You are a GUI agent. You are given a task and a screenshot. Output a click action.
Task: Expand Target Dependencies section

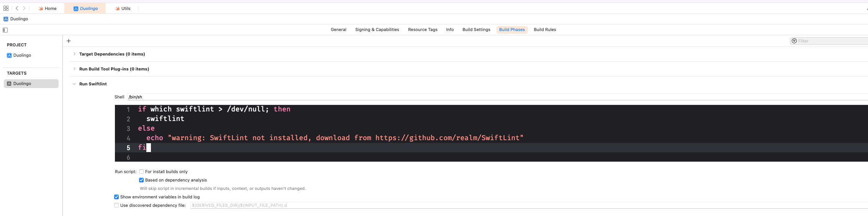[x=74, y=54]
